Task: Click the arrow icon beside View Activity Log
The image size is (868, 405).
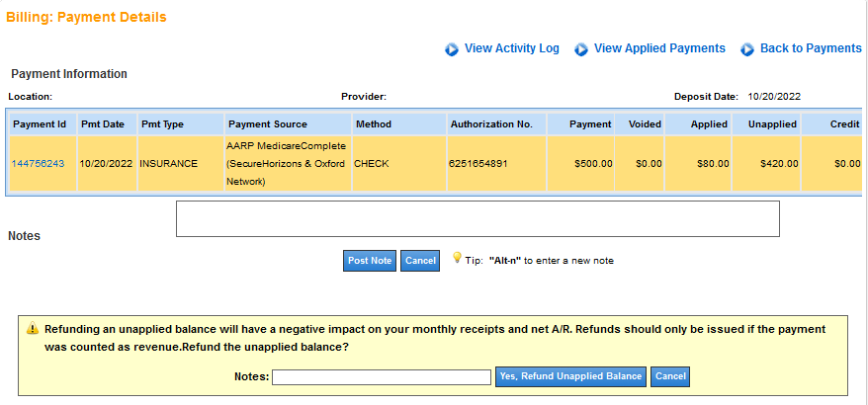Action: pyautogui.click(x=452, y=49)
